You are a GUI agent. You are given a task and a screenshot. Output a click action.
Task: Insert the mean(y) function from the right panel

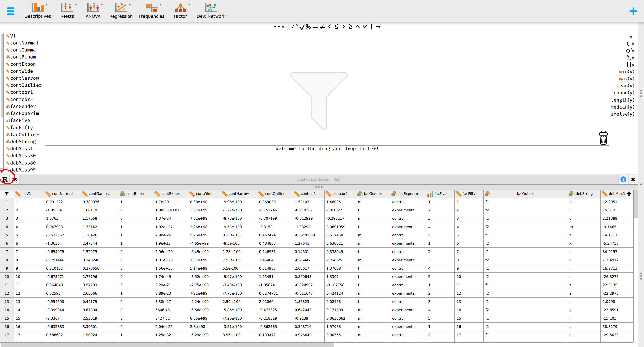pos(625,86)
